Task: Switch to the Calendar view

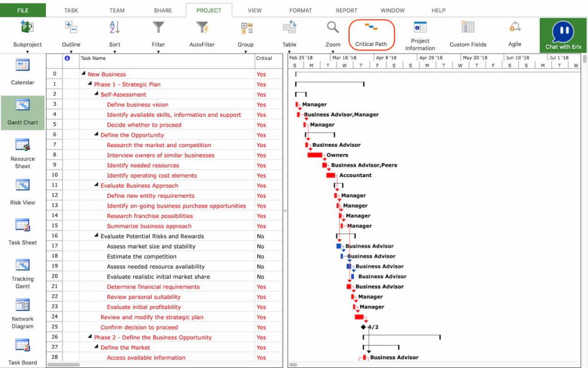Action: click(22, 72)
